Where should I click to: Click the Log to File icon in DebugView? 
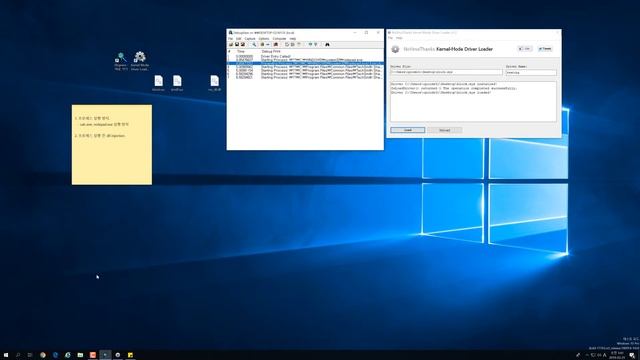click(x=243, y=44)
